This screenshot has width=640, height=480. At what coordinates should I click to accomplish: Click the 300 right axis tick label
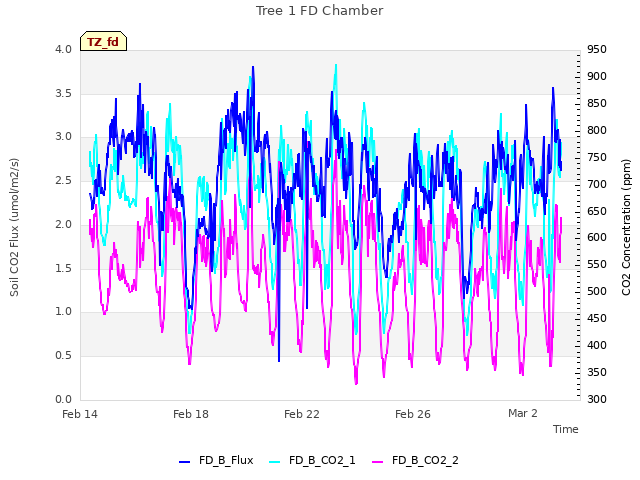[x=597, y=399]
